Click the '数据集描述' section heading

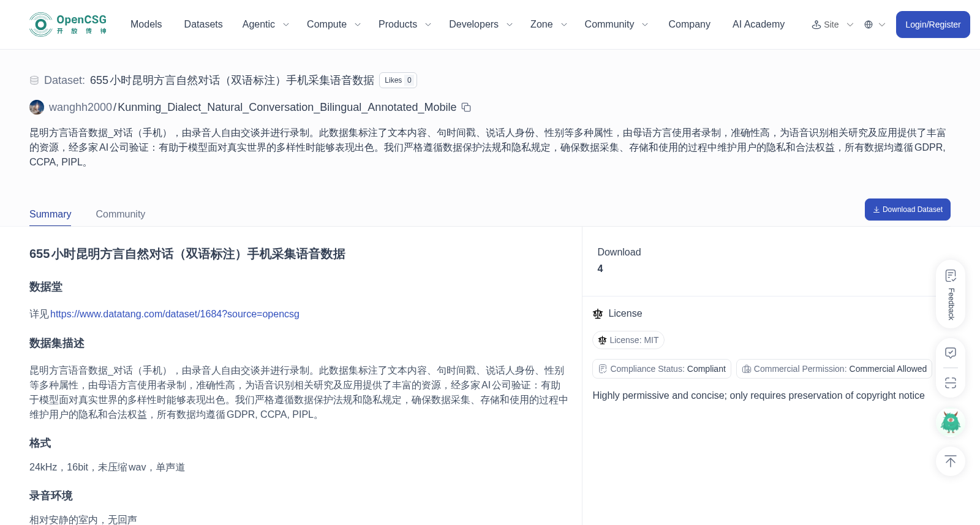coord(57,344)
